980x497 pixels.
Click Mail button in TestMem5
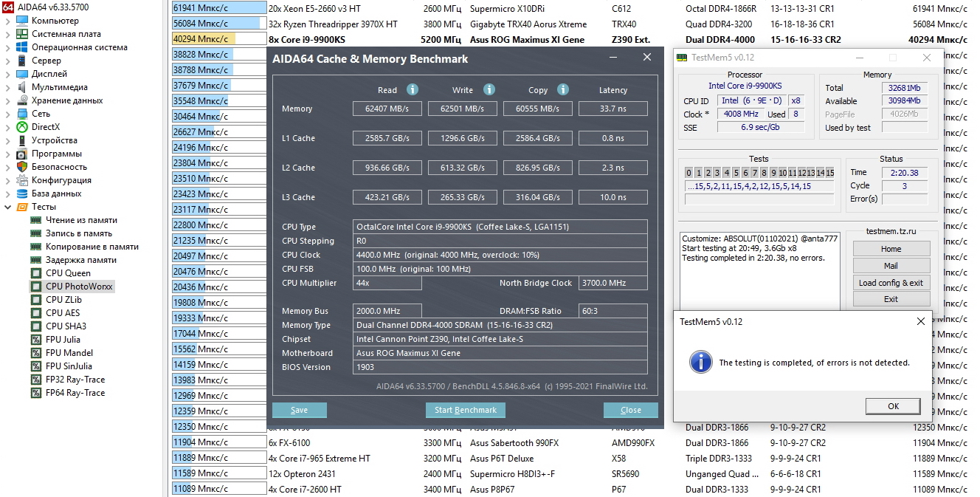(x=891, y=266)
